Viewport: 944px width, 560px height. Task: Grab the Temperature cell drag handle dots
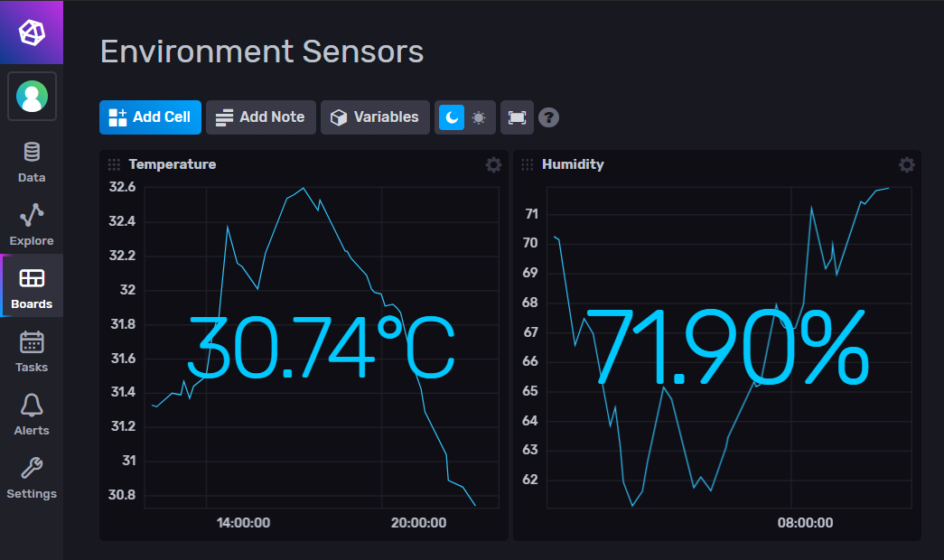(x=114, y=164)
